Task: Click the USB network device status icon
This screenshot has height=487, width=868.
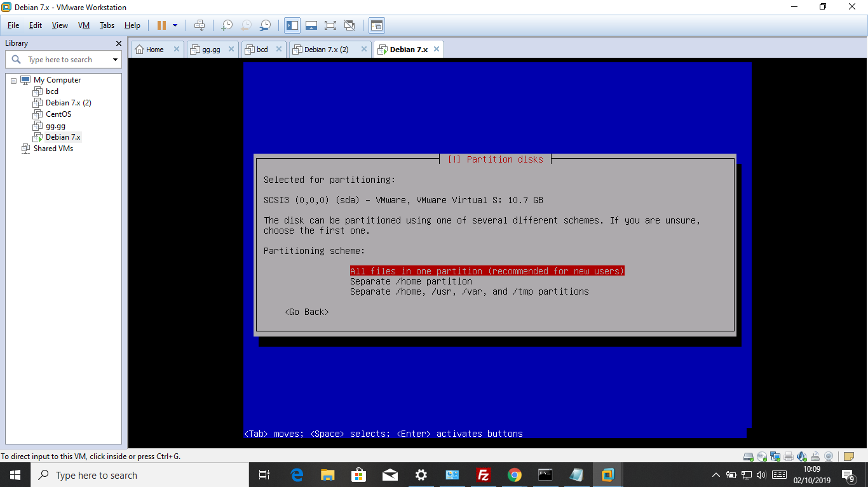Action: point(815,457)
